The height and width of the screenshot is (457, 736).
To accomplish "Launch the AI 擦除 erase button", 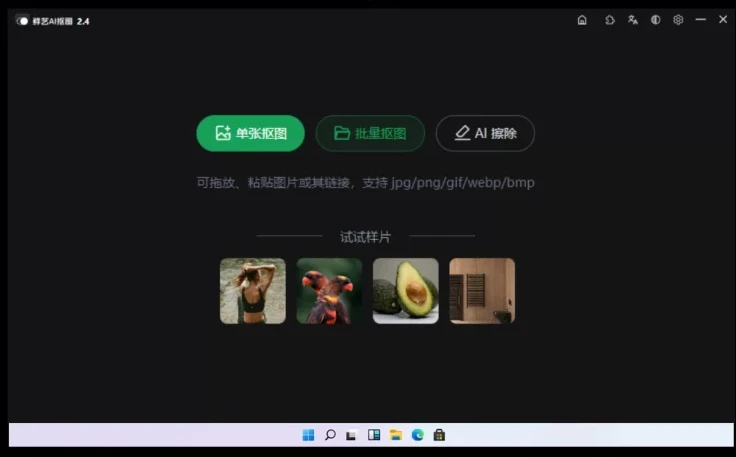I will [x=485, y=133].
